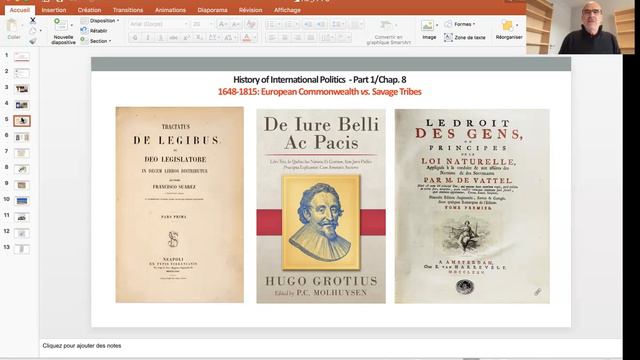The image size is (640, 360).
Task: Open the Révision tab
Action: pos(250,10)
